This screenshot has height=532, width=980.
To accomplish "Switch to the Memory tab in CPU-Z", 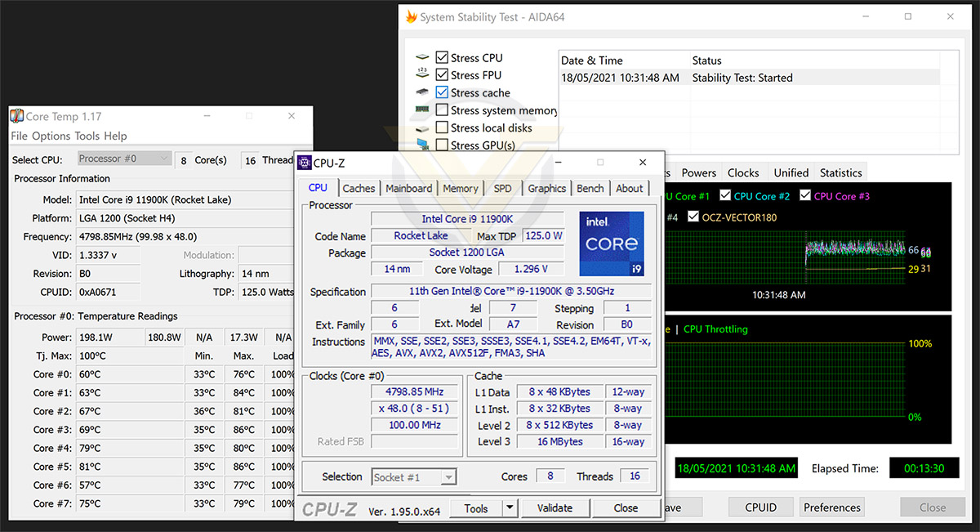I will pyautogui.click(x=461, y=188).
